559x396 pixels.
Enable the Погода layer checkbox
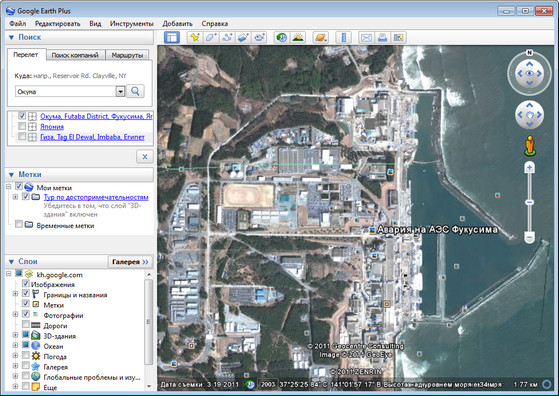coord(26,355)
